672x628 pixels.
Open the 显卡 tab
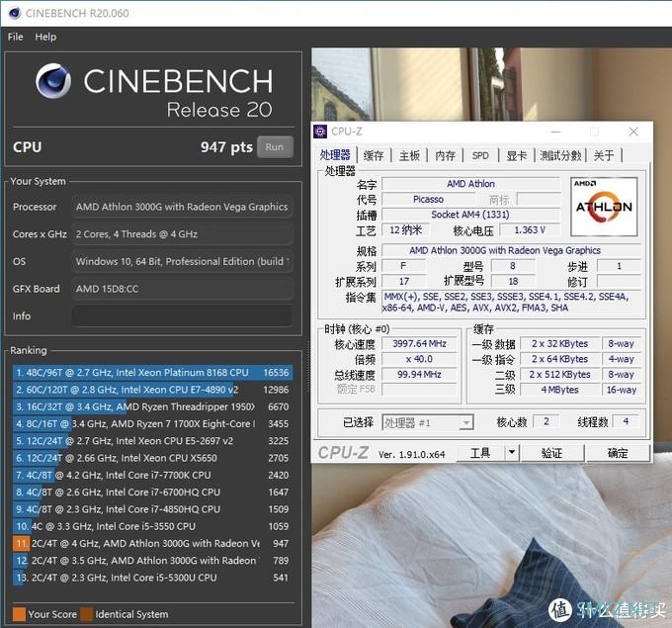(517, 155)
